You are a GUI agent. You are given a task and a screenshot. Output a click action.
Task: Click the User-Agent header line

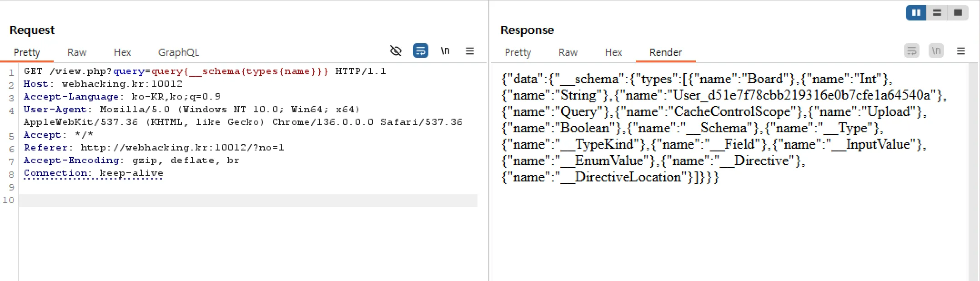(x=243, y=116)
